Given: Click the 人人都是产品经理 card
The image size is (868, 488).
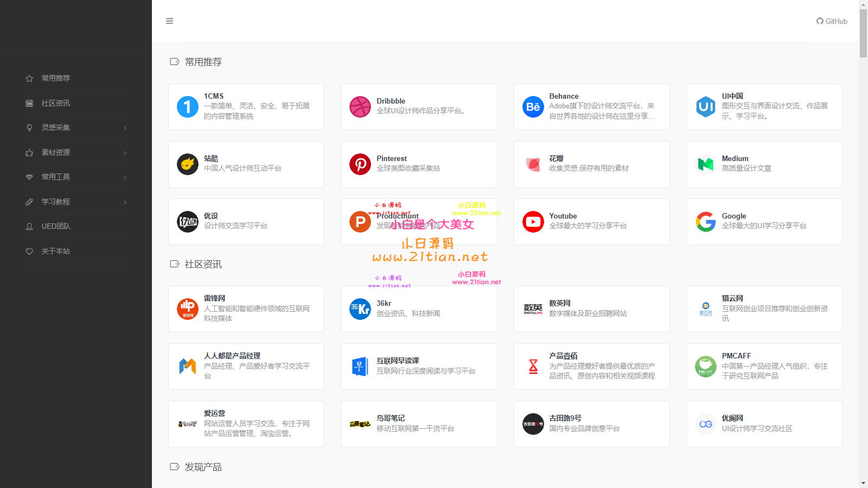Looking at the screenshot, I should tap(246, 367).
